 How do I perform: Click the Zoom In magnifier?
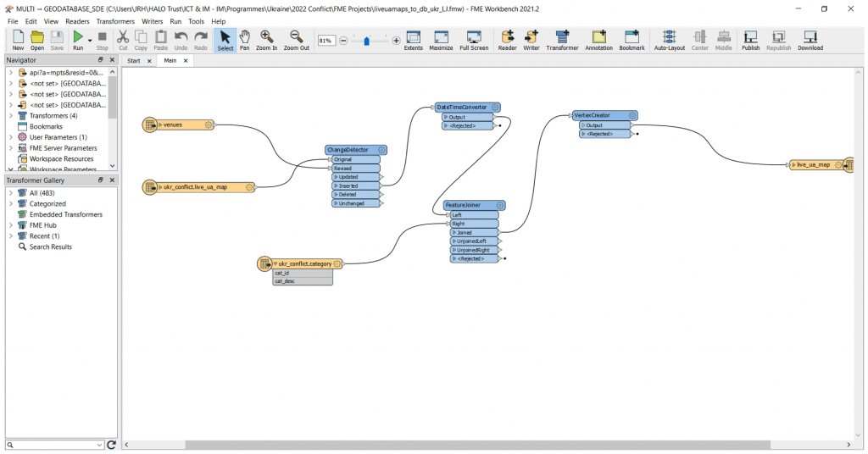coord(266,40)
